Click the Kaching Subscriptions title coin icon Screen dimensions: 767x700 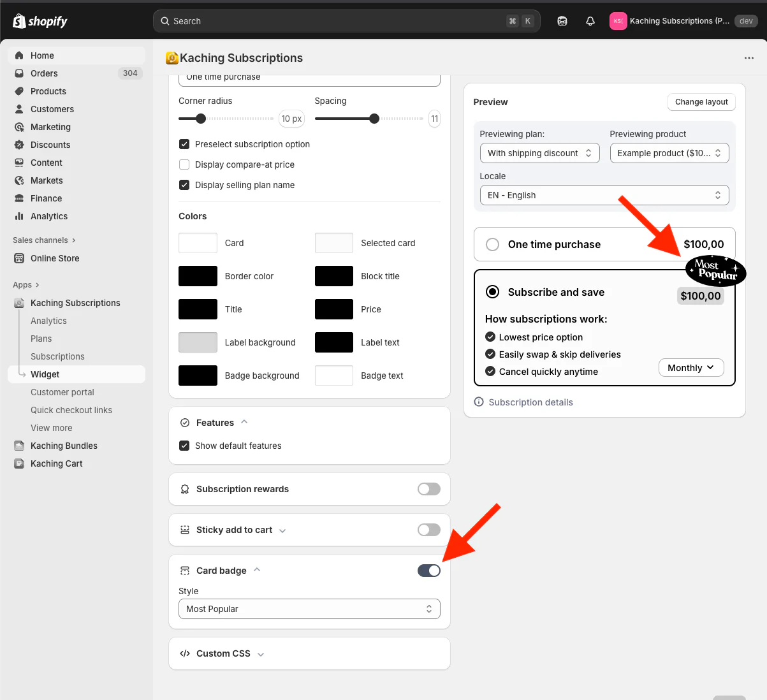click(x=172, y=58)
